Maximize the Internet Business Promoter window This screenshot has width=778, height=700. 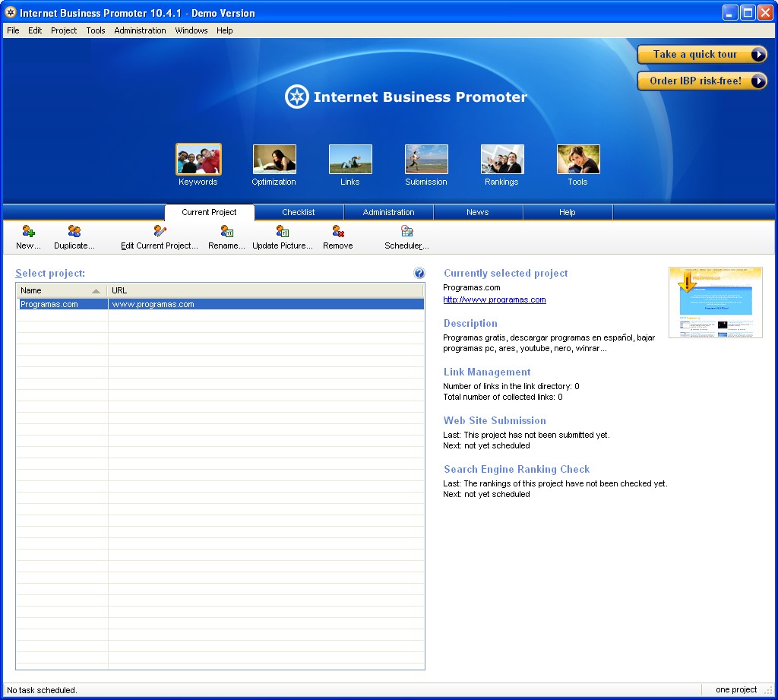pyautogui.click(x=748, y=12)
